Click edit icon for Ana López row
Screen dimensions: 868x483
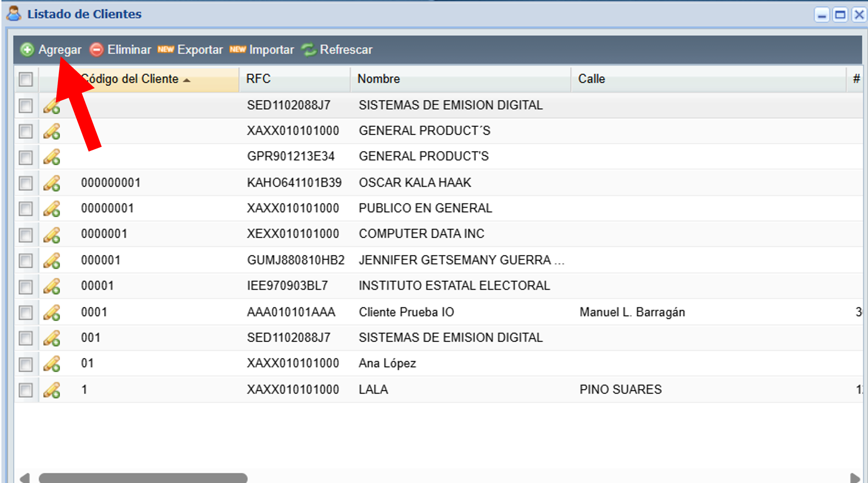[x=52, y=364]
